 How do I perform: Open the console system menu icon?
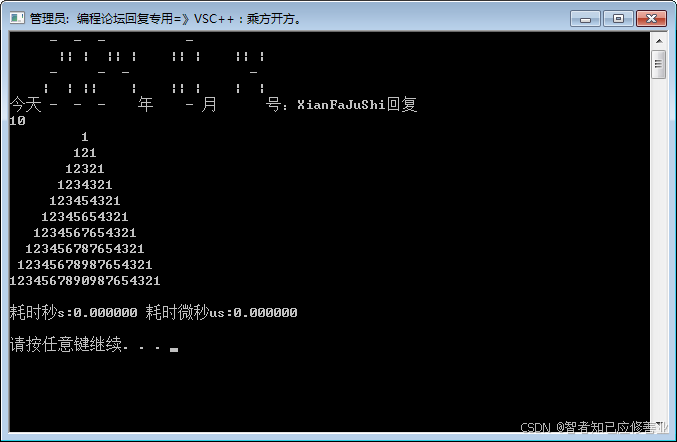pos(17,18)
